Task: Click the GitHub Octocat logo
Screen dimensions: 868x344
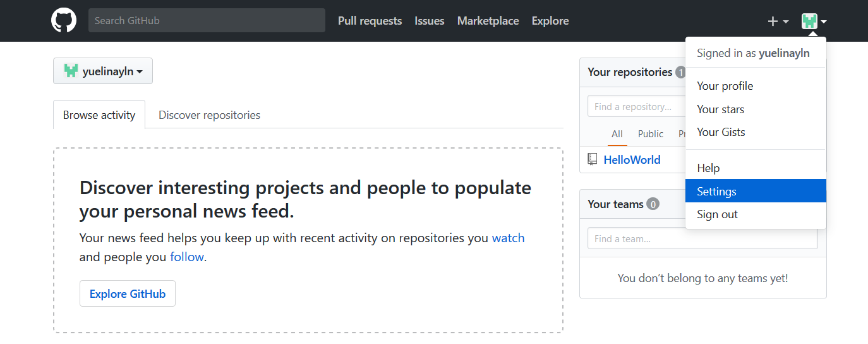Action: [64, 21]
